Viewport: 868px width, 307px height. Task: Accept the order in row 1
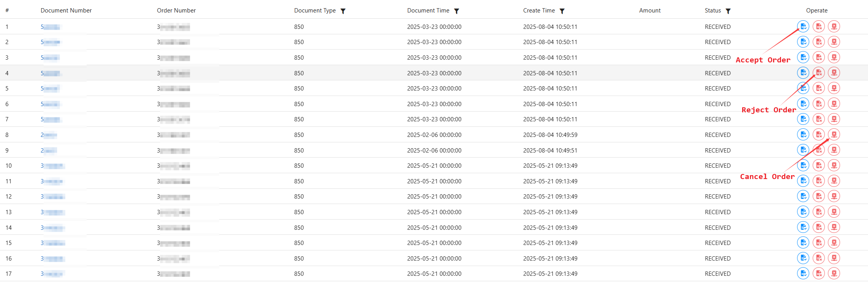(803, 27)
